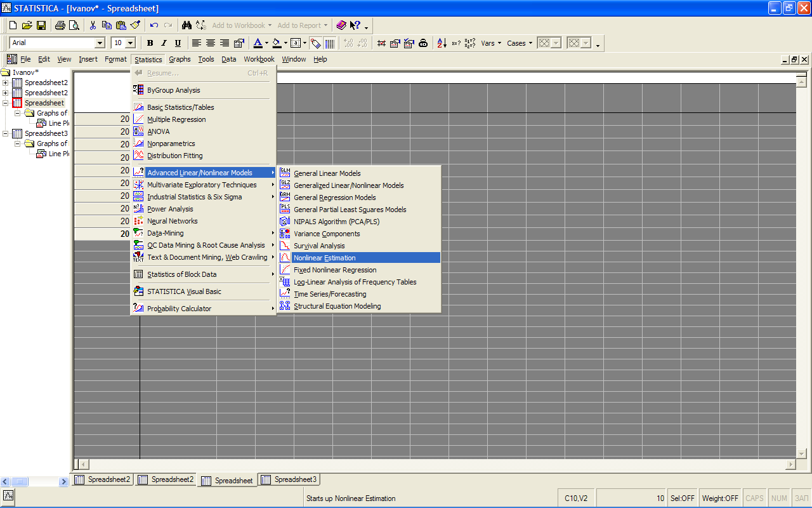Click workbook tree horizontal scrollbar
Image resolution: width=812 pixels, height=508 pixels.
pyautogui.click(x=35, y=481)
